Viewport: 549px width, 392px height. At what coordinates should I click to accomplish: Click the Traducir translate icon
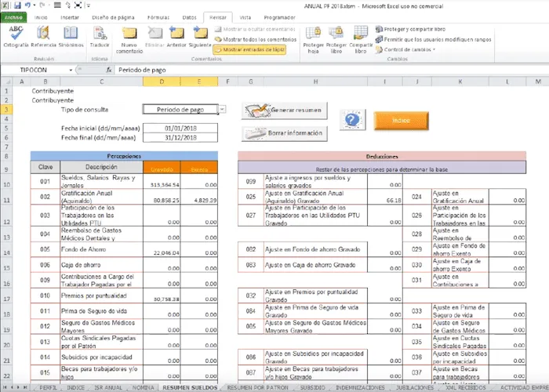pyautogui.click(x=100, y=36)
